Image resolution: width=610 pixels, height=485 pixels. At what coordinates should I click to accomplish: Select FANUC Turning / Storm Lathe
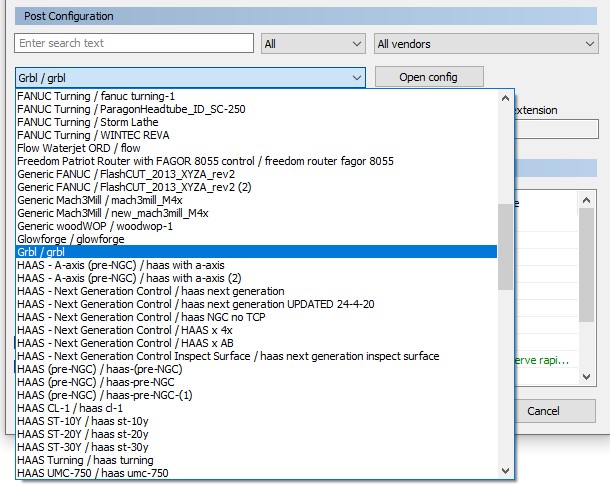[256, 122]
